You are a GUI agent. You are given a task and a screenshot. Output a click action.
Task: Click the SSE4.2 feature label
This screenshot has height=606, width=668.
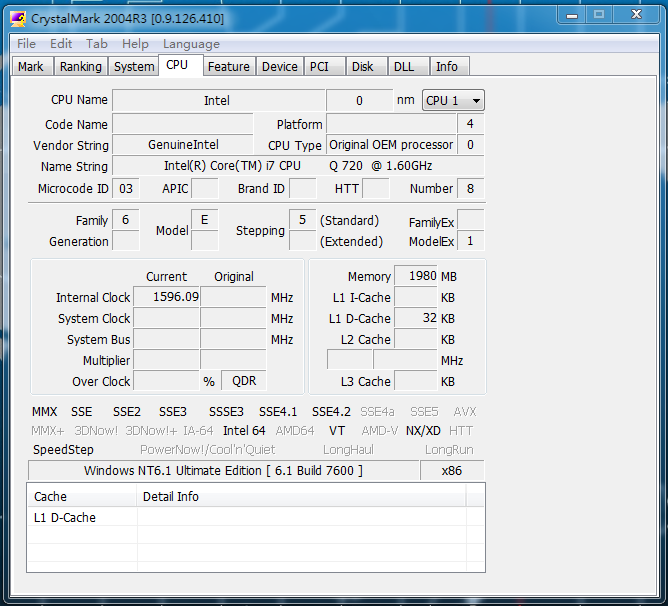coord(331,412)
